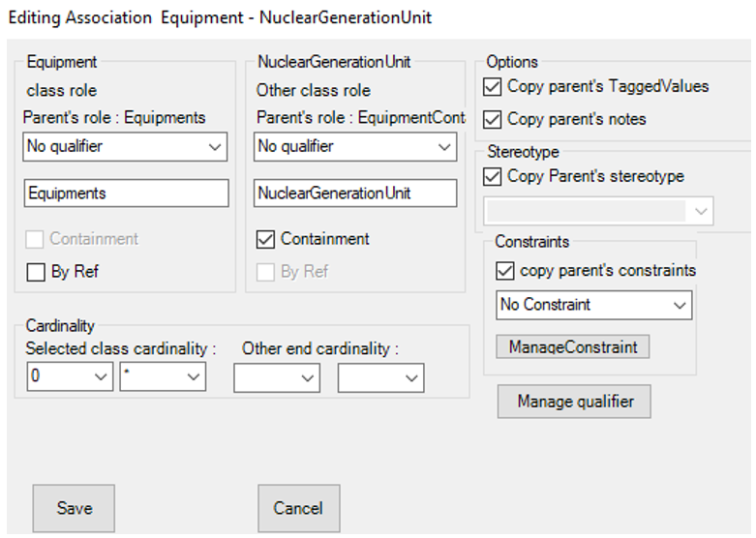Click Other end cardinality label

click(x=320, y=348)
